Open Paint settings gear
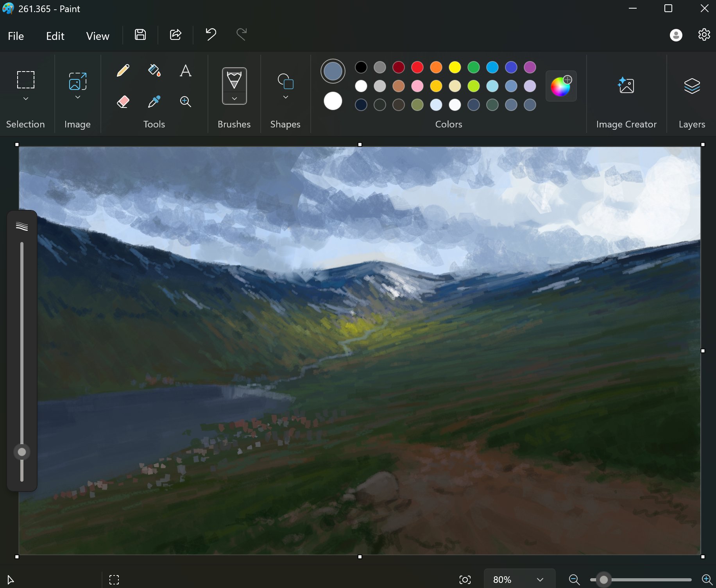This screenshot has width=716, height=588. [704, 35]
